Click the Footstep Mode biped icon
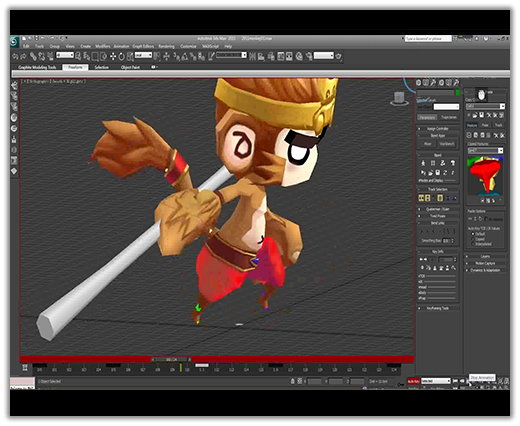 point(433,163)
